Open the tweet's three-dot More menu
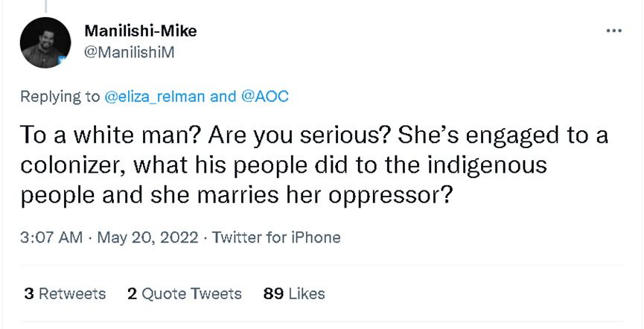644x329 pixels. coord(613,31)
